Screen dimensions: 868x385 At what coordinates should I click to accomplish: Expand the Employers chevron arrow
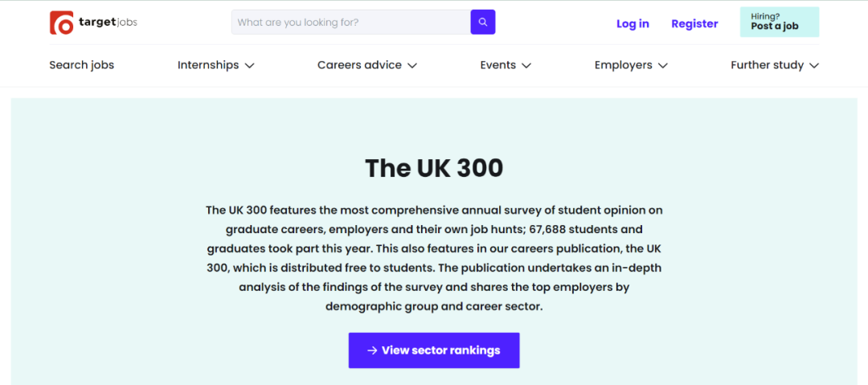[x=663, y=66]
